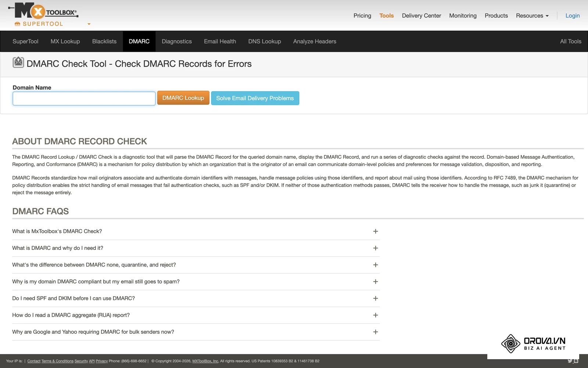The width and height of the screenshot is (588, 368).
Task: Focus the Domain Name input field
Action: point(84,98)
